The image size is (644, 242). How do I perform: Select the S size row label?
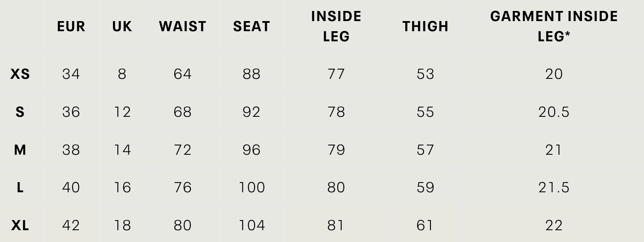tap(20, 112)
